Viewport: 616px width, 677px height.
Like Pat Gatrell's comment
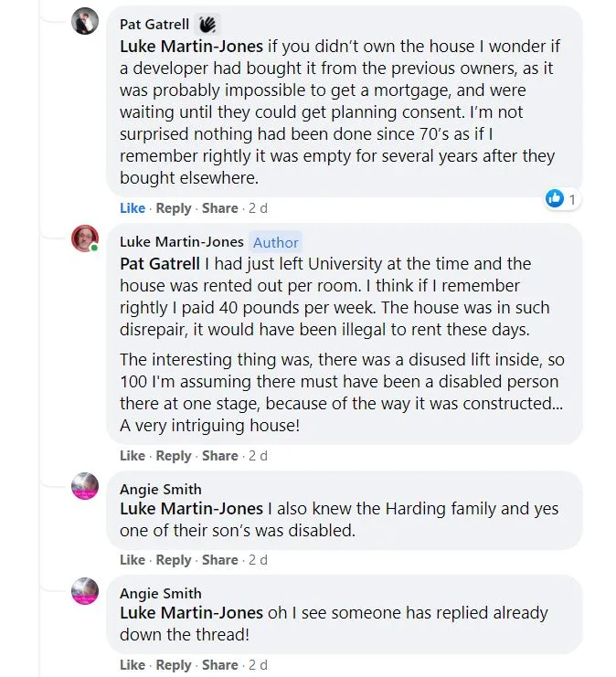point(133,208)
